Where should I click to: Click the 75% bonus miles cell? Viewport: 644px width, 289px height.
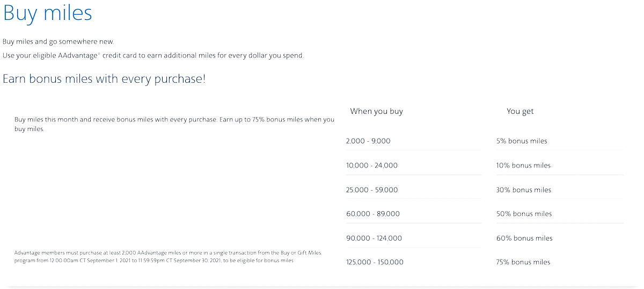click(x=523, y=262)
